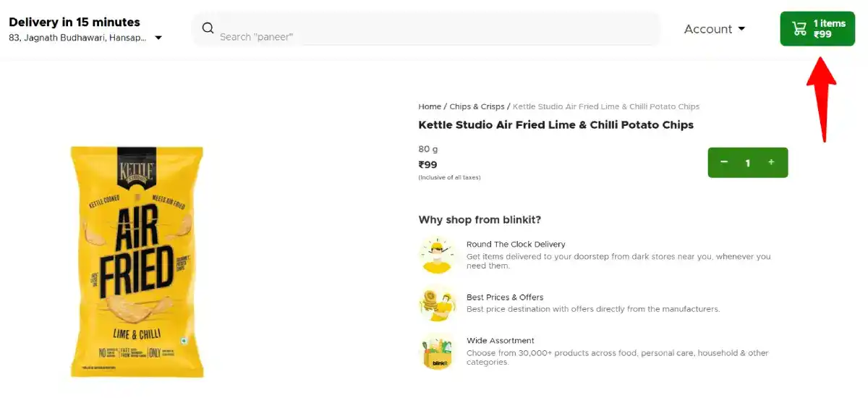The width and height of the screenshot is (868, 398).
Task: Click the ₹99 product price
Action: (428, 164)
